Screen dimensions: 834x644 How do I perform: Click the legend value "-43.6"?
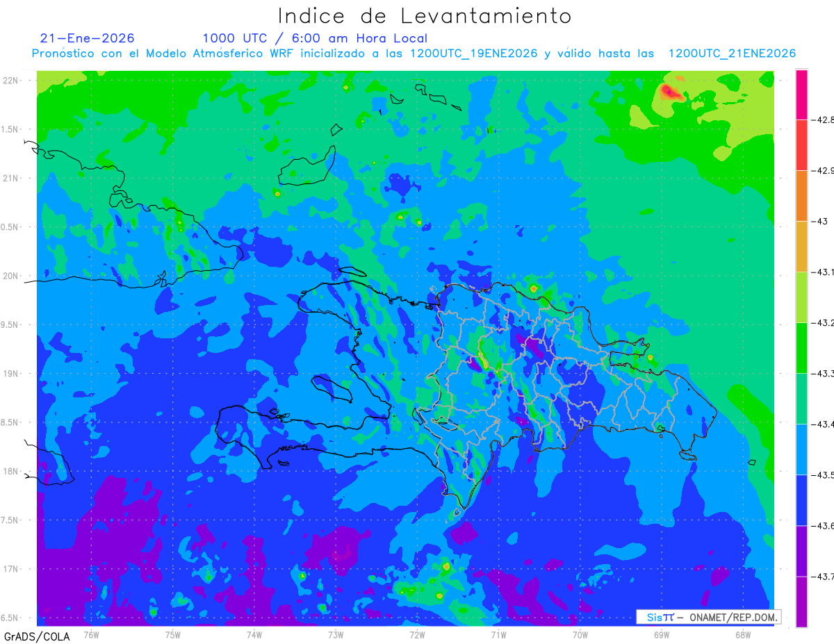[x=823, y=525]
